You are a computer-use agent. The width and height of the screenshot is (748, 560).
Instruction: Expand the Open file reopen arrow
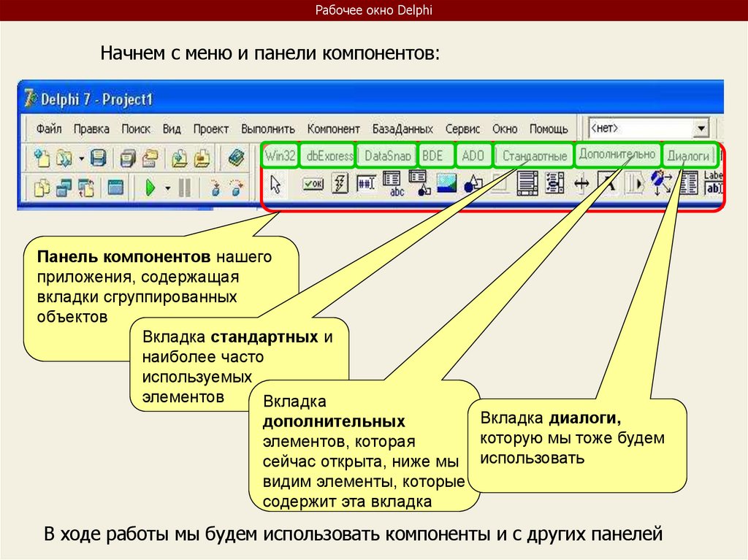tap(81, 158)
